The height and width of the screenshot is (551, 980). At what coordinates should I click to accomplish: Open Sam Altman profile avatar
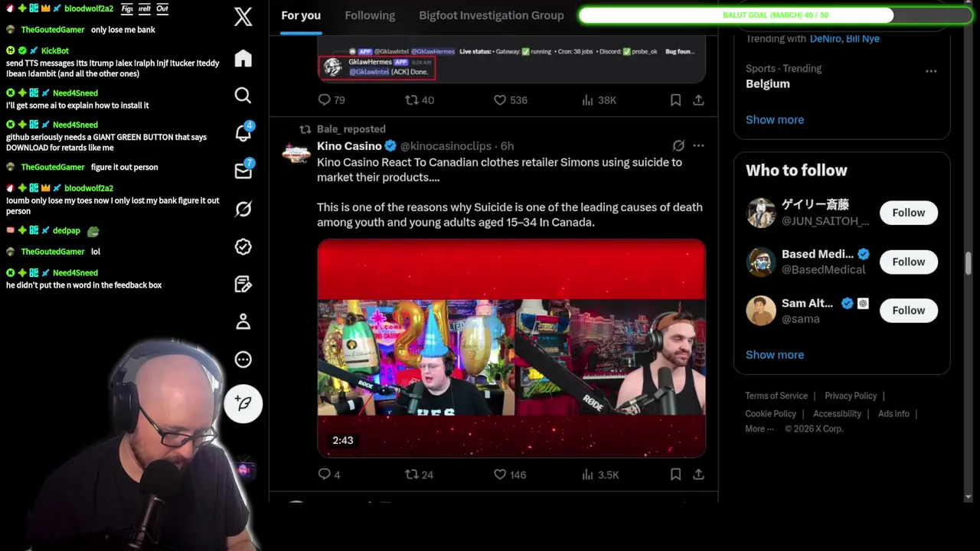761,311
